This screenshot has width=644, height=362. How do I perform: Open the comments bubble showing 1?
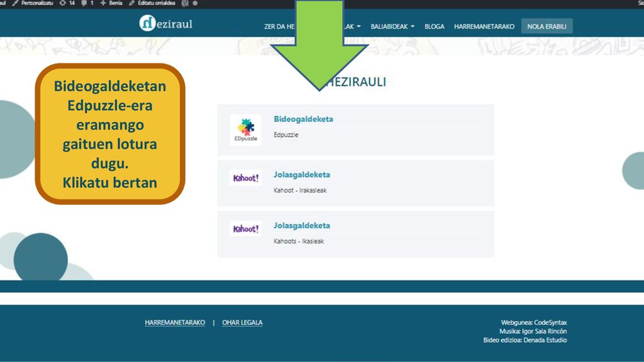pos(87,3)
